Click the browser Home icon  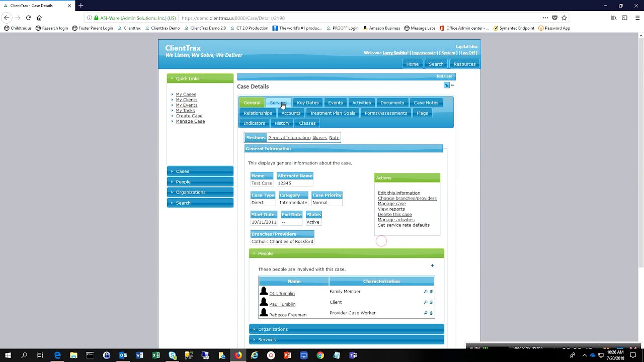(39, 18)
